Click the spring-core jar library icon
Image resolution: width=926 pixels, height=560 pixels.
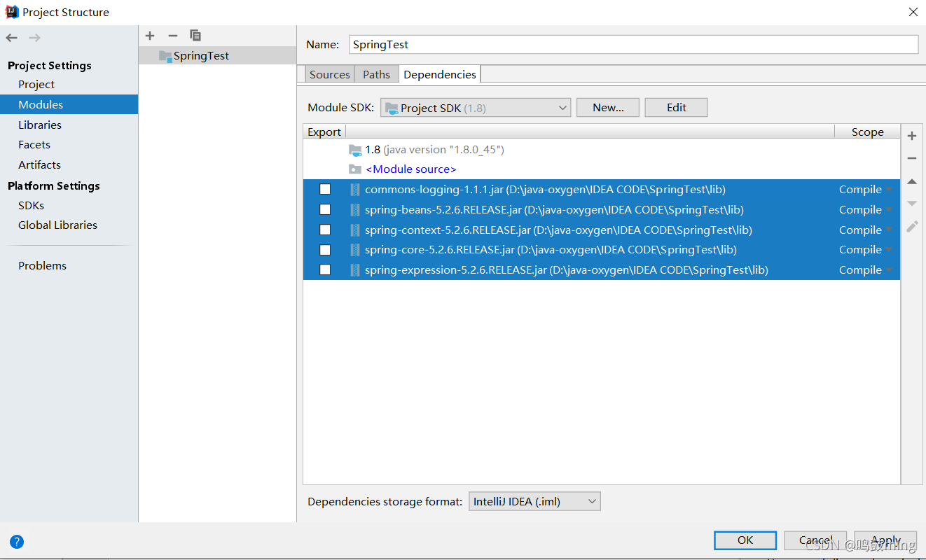tap(355, 250)
